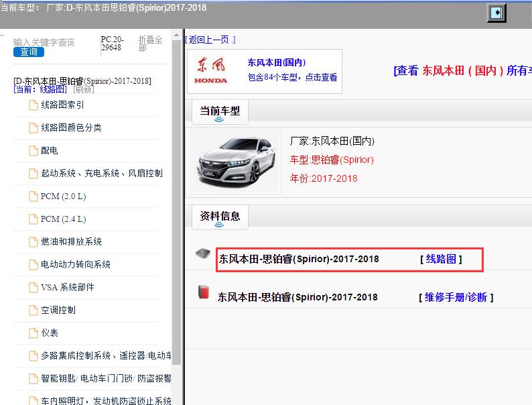Open PCM (2.4 L) entry

[64, 219]
